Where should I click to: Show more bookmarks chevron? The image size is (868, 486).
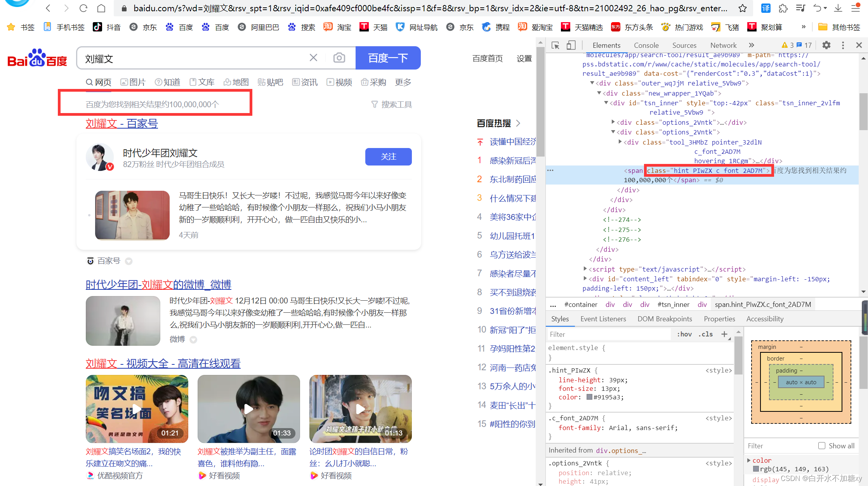click(x=804, y=27)
